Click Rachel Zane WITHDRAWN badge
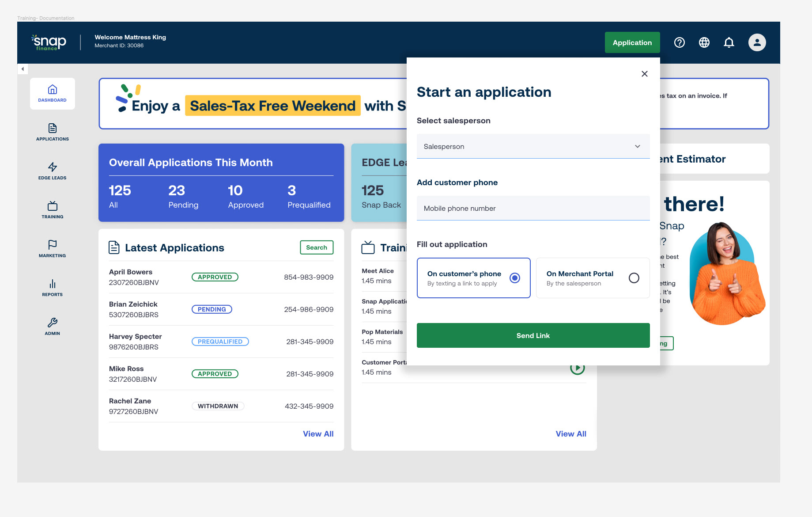Image resolution: width=812 pixels, height=517 pixels. [218, 406]
